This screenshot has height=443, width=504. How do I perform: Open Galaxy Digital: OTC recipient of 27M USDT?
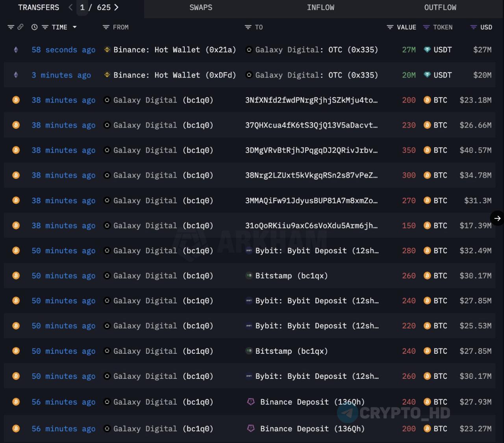click(317, 50)
